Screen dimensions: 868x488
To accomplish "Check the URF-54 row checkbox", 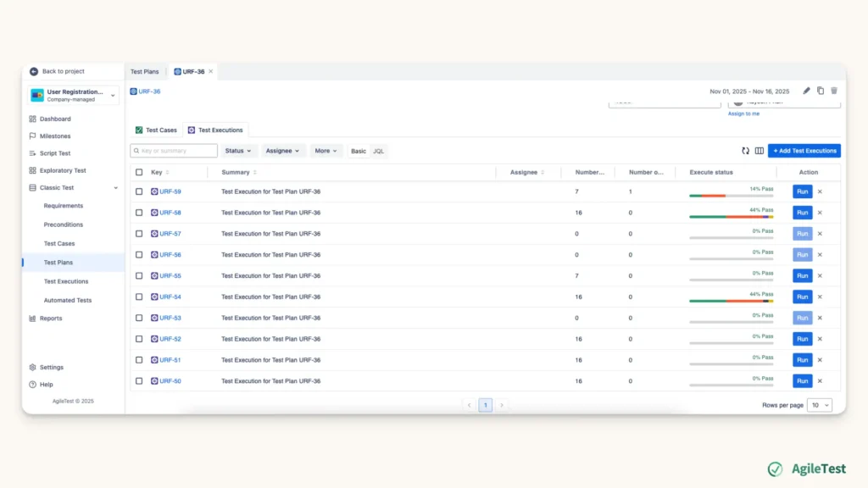I will (139, 297).
